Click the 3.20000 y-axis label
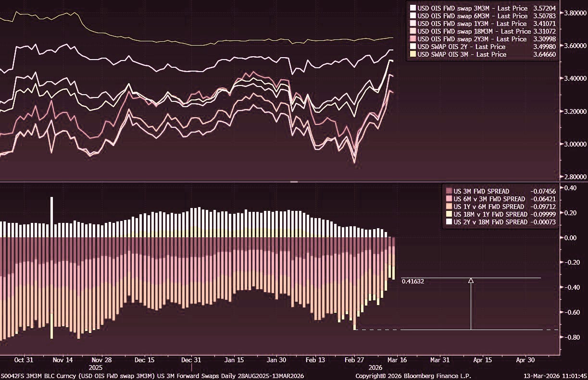Viewport: 588px width, 380px height. point(575,111)
